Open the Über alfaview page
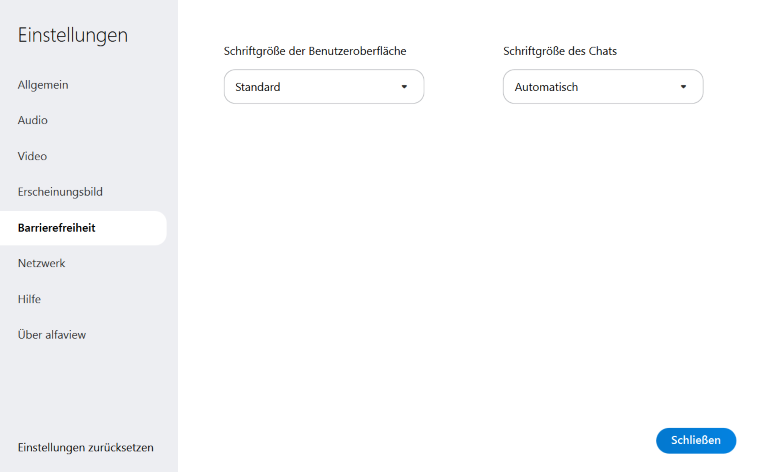This screenshot has height=472, width=780. point(52,335)
